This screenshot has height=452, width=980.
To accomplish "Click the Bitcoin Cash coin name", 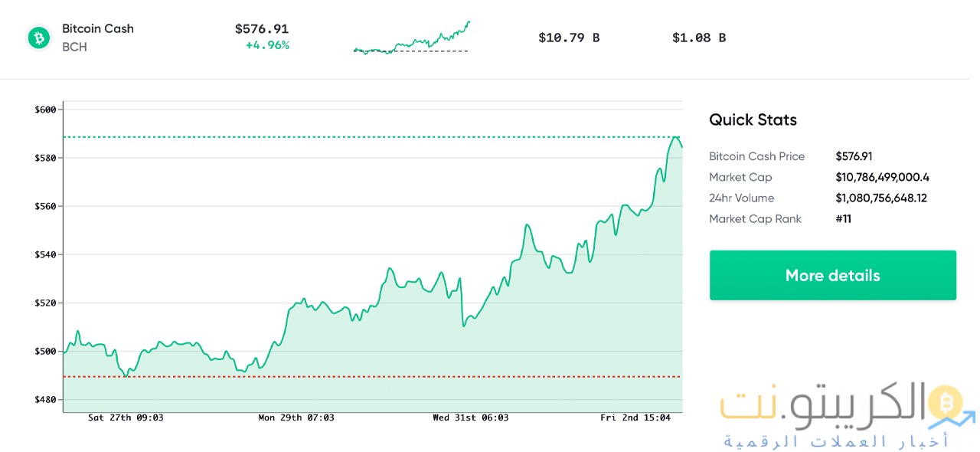I will coord(98,28).
